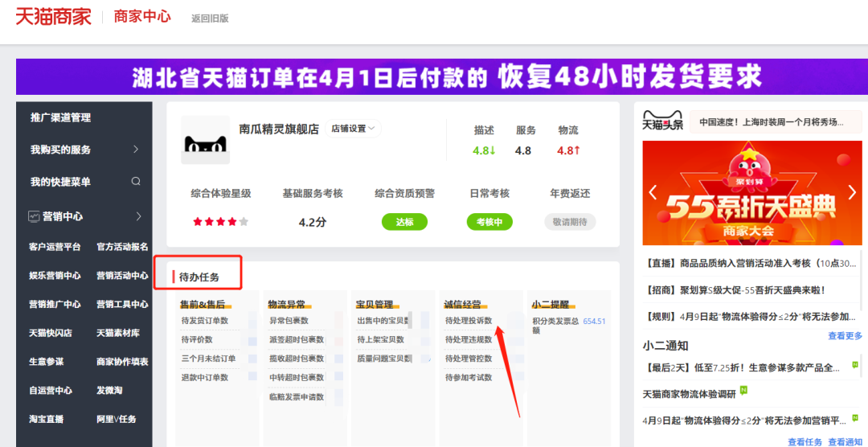This screenshot has height=447, width=868.
Task: Click the 考核中 green badge
Action: coord(489,222)
